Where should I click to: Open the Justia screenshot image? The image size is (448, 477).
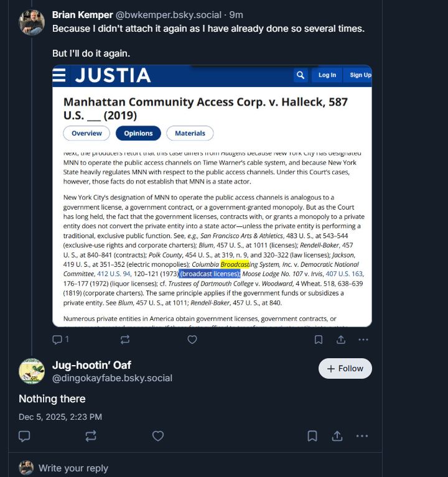pyautogui.click(x=212, y=196)
